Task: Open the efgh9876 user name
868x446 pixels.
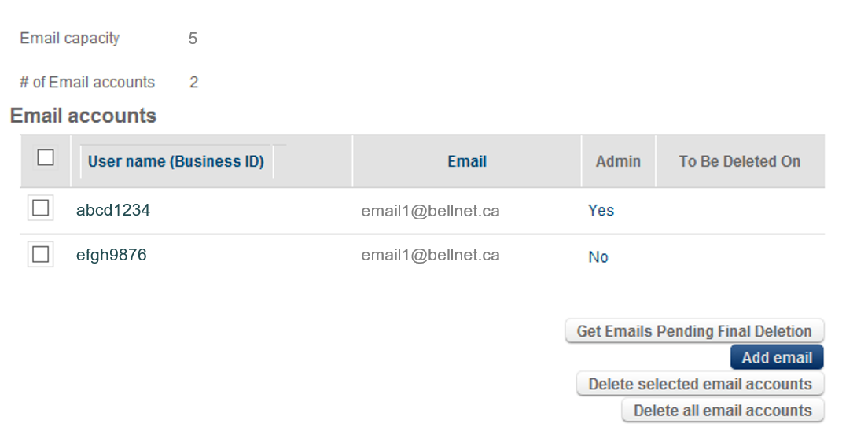Action: coord(111,255)
